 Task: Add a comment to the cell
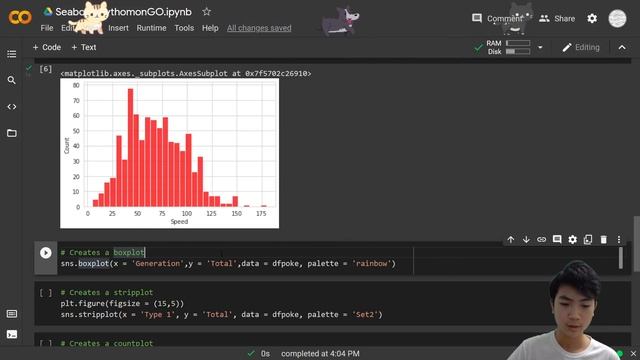(x=557, y=239)
